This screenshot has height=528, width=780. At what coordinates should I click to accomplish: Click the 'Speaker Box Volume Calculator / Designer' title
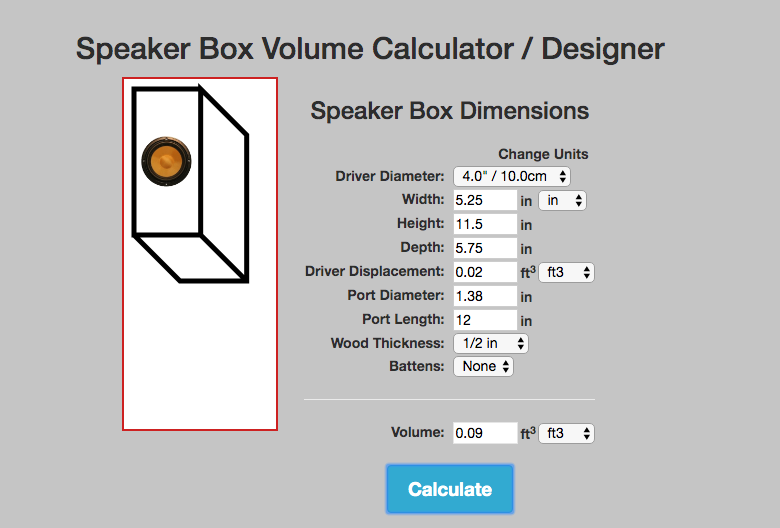pyautogui.click(x=370, y=49)
